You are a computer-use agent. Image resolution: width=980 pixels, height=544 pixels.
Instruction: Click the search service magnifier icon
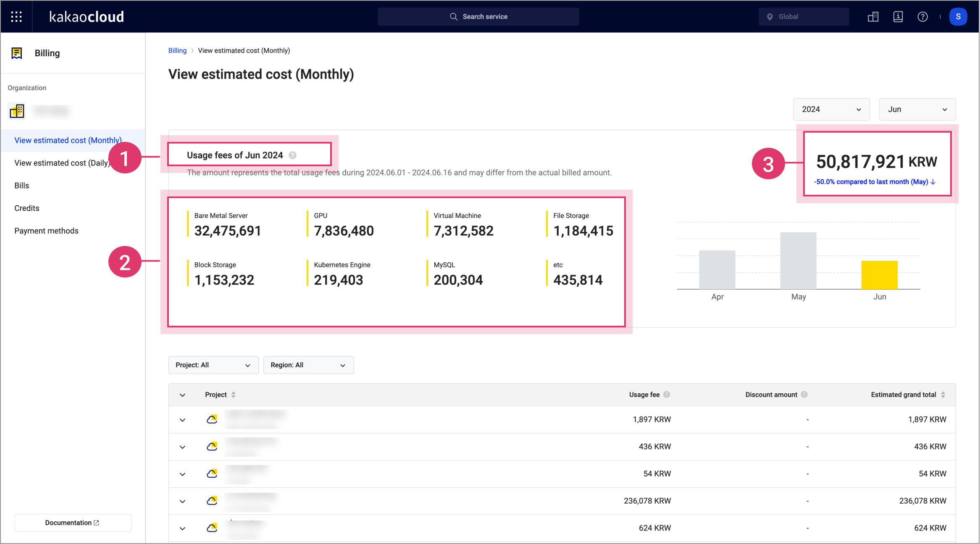tap(453, 16)
